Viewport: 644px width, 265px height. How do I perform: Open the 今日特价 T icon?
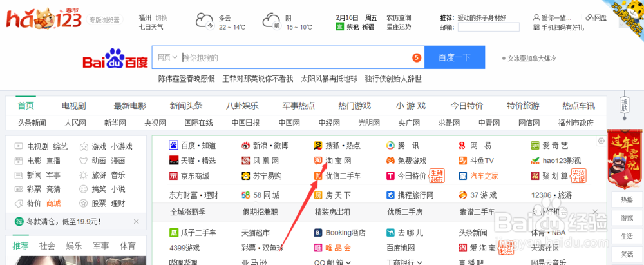point(390,176)
